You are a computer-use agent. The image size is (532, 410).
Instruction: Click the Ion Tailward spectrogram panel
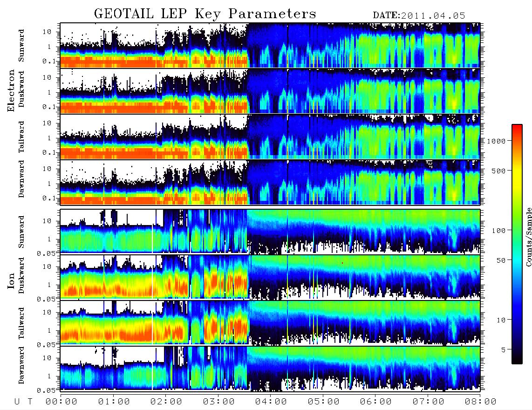(x=270, y=323)
